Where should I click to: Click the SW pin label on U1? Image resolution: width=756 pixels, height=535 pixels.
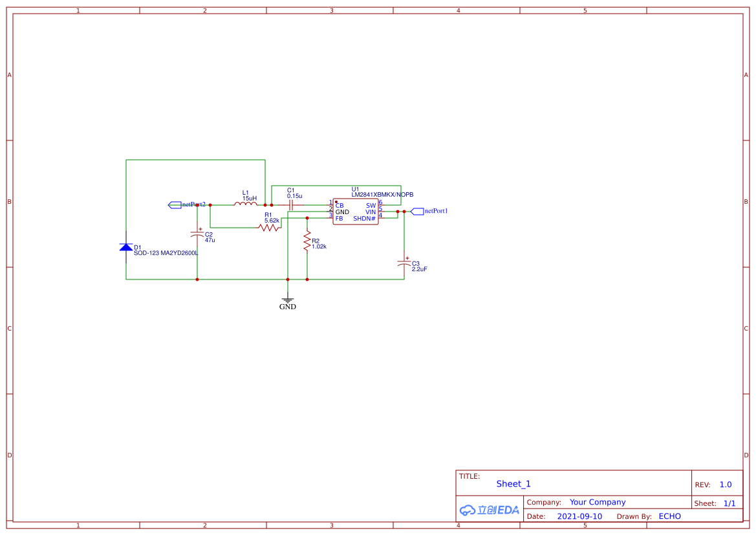371,206
